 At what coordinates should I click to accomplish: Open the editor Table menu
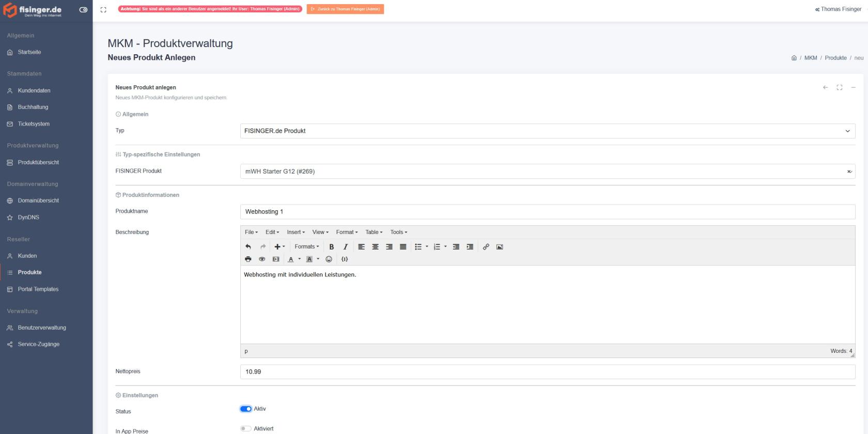pyautogui.click(x=374, y=233)
